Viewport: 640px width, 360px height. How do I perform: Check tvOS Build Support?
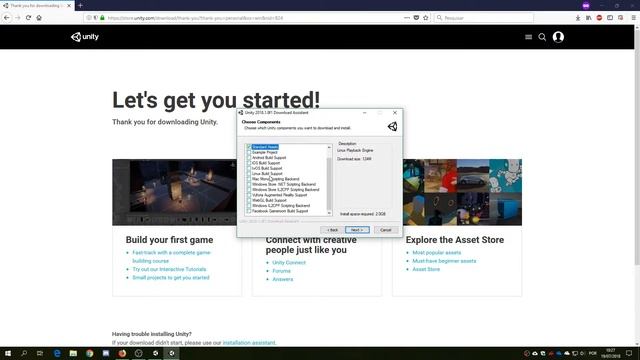click(249, 168)
